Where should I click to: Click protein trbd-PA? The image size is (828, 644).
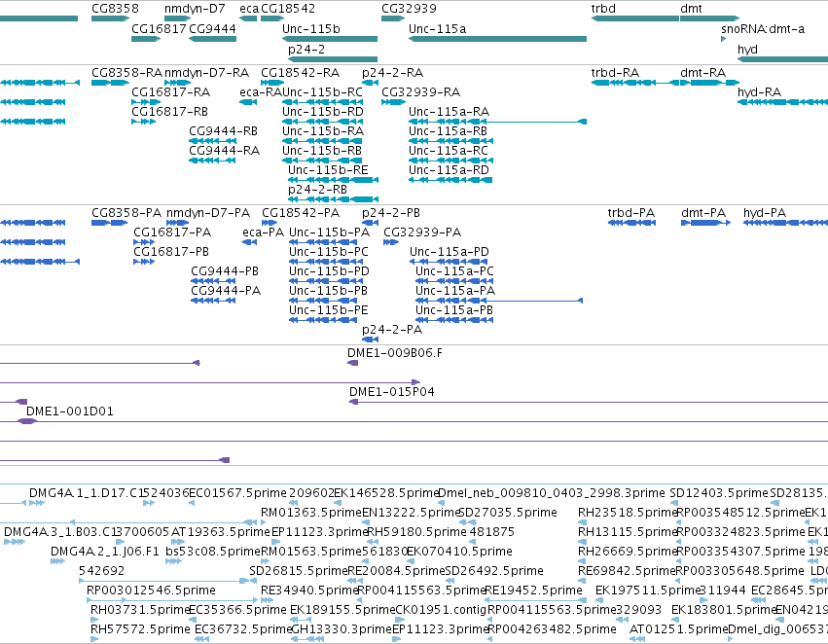[631, 213]
